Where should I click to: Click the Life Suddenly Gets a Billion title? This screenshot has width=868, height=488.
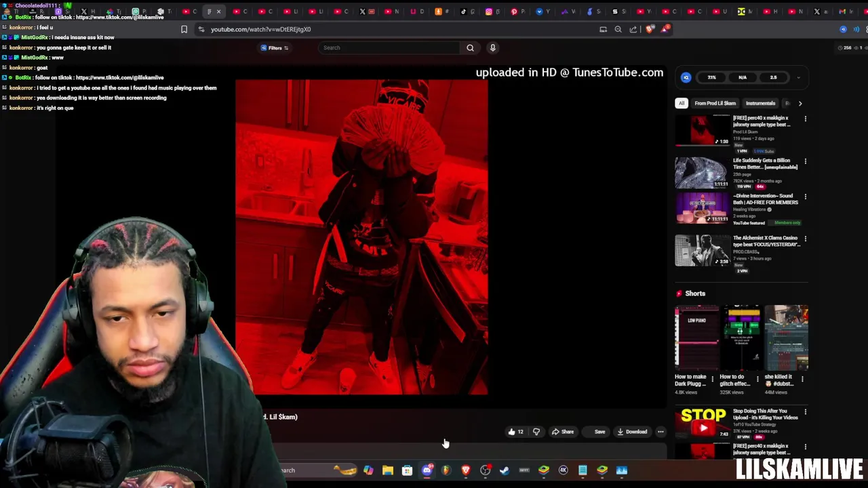click(x=765, y=163)
